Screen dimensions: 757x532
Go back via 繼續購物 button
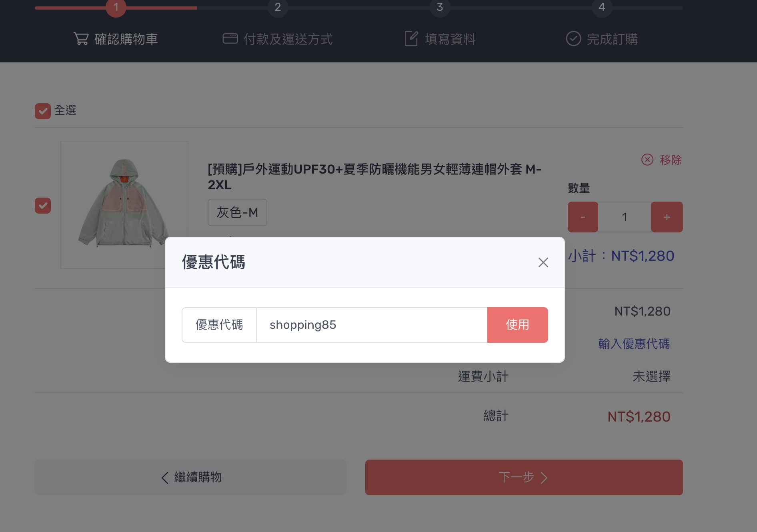click(190, 477)
